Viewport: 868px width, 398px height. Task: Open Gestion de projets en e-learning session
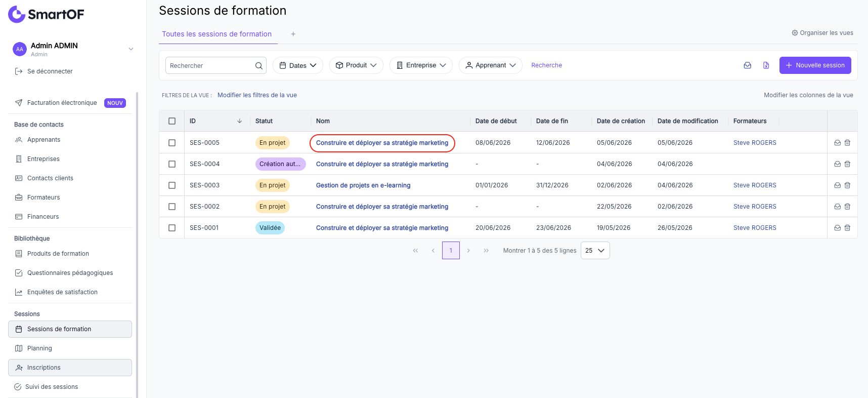pos(363,185)
